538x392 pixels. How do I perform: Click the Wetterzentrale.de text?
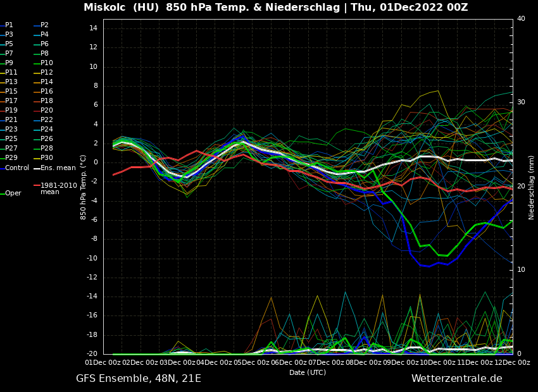[x=456, y=379]
